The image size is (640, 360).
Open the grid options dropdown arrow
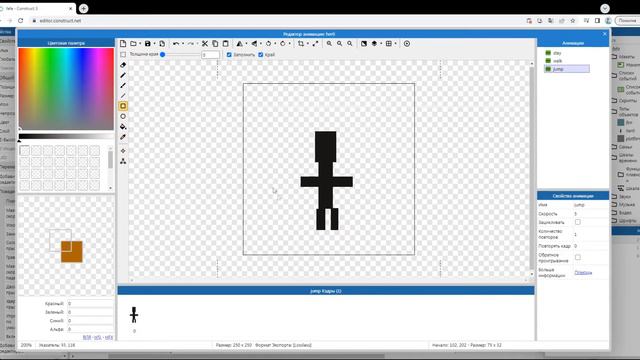tap(395, 44)
